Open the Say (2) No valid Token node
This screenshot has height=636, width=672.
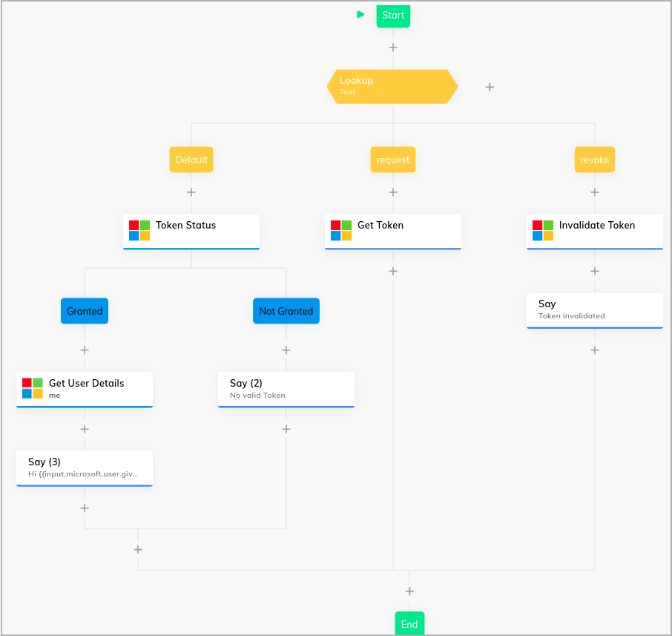click(x=286, y=390)
